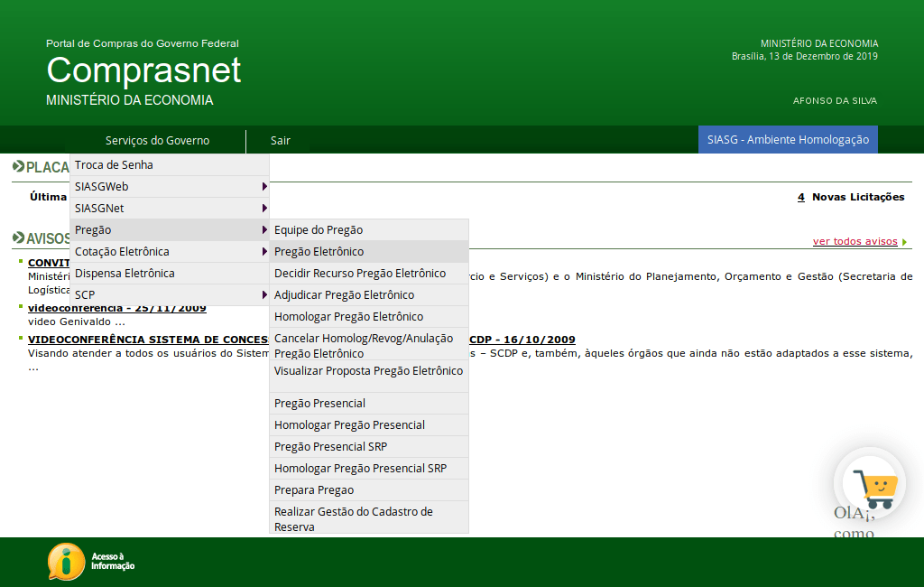Choose Homologar Pregão Presencial SRP entry
This screenshot has width=924, height=587.
tap(369, 469)
